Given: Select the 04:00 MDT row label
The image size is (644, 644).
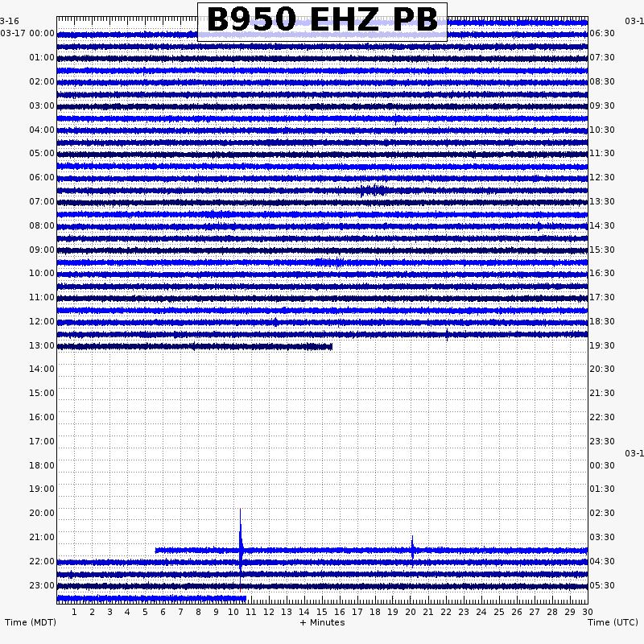Looking at the screenshot, I should point(42,130).
